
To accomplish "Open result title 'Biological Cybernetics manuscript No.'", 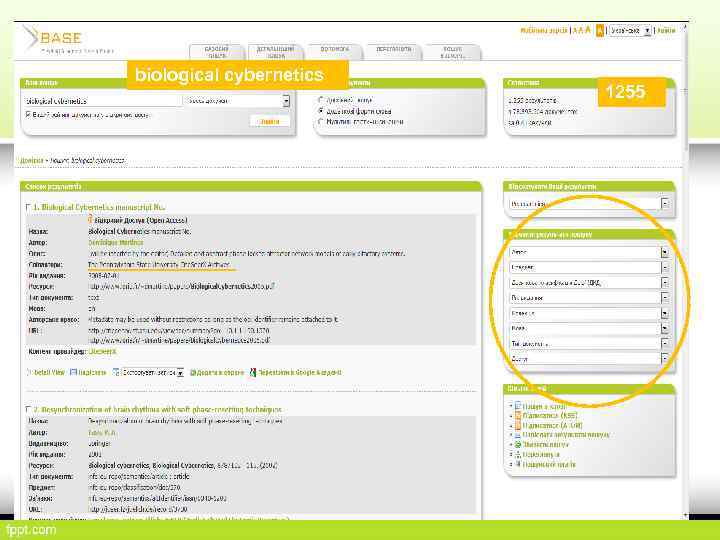I will 103,207.
